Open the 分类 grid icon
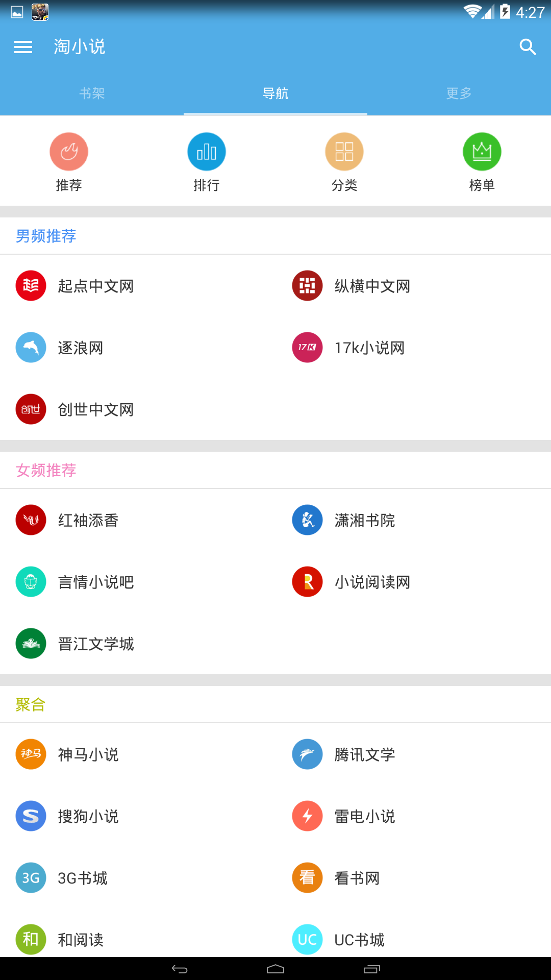This screenshot has height=980, width=551. 344,152
